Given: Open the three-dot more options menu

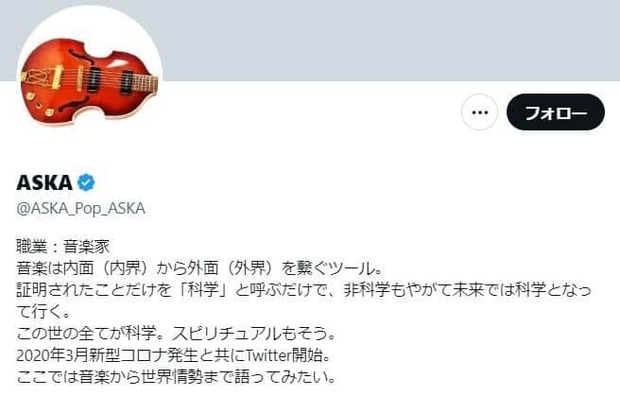Looking at the screenshot, I should point(480,112).
